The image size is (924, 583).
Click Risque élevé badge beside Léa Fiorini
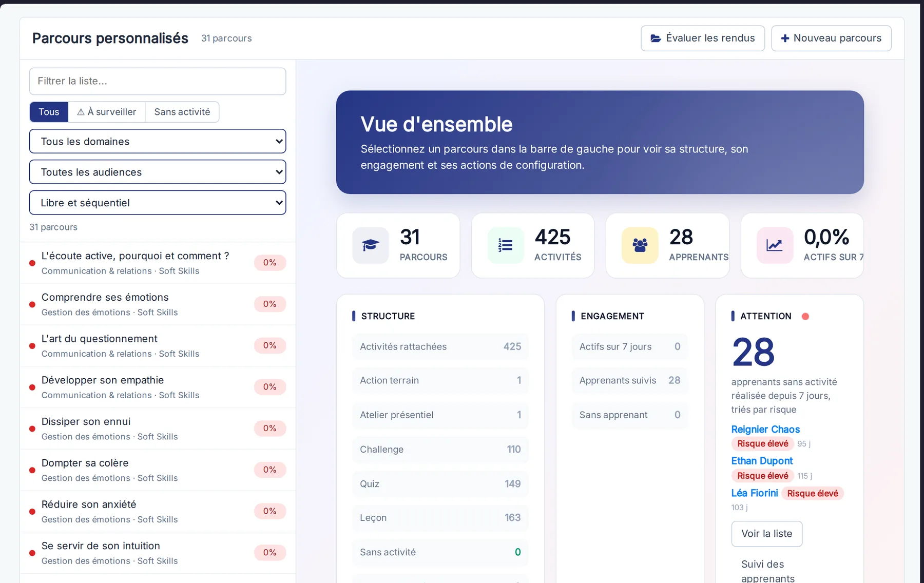[x=813, y=493]
